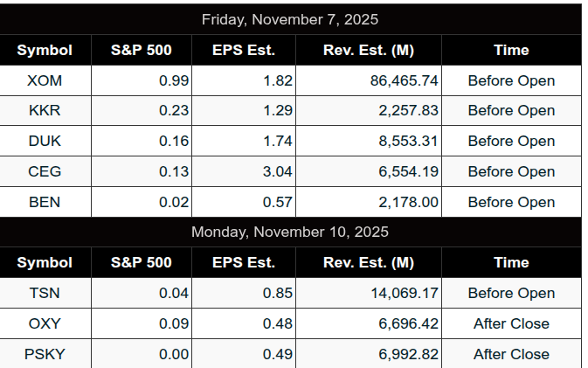The width and height of the screenshot is (588, 368).
Task: Open the PSKY symbol entry
Action: [x=45, y=354]
